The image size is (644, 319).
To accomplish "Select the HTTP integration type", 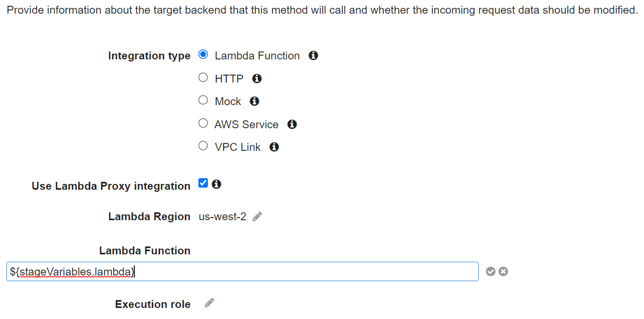I will coord(203,77).
